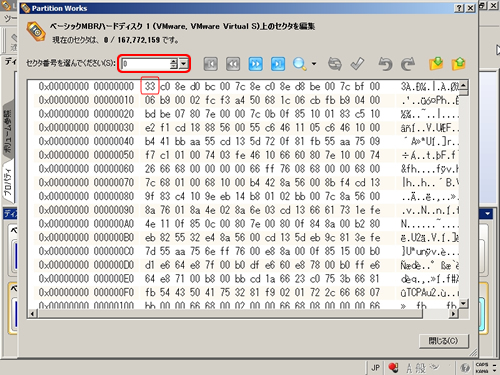Collapse blue panel arrow in background window
This screenshot has height=375, width=500.
pos(488,213)
